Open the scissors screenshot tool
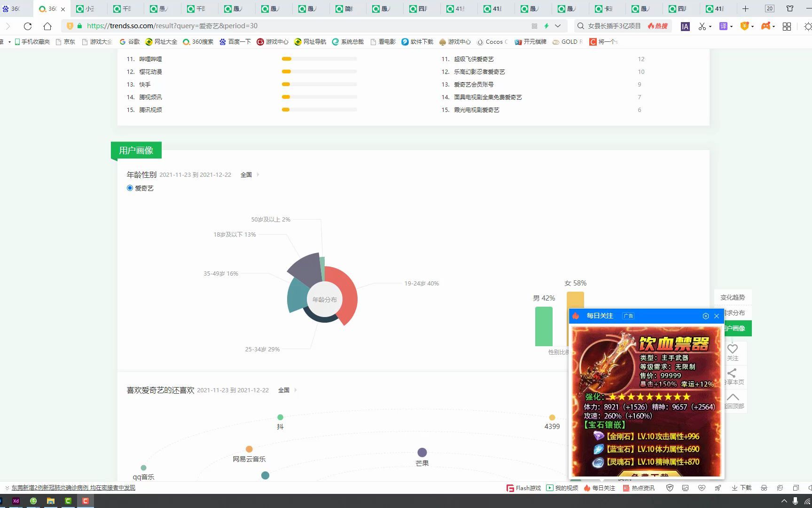The width and height of the screenshot is (812, 508). click(702, 26)
